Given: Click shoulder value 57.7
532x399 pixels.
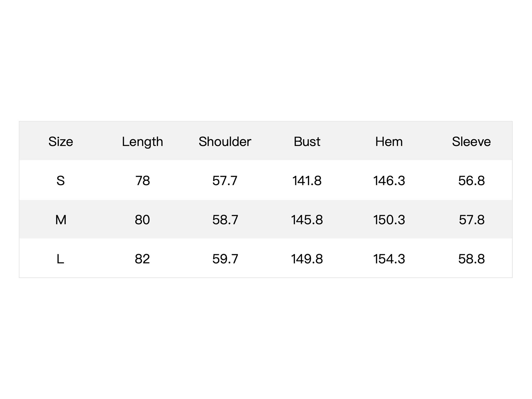Looking at the screenshot, I should pyautogui.click(x=225, y=181).
